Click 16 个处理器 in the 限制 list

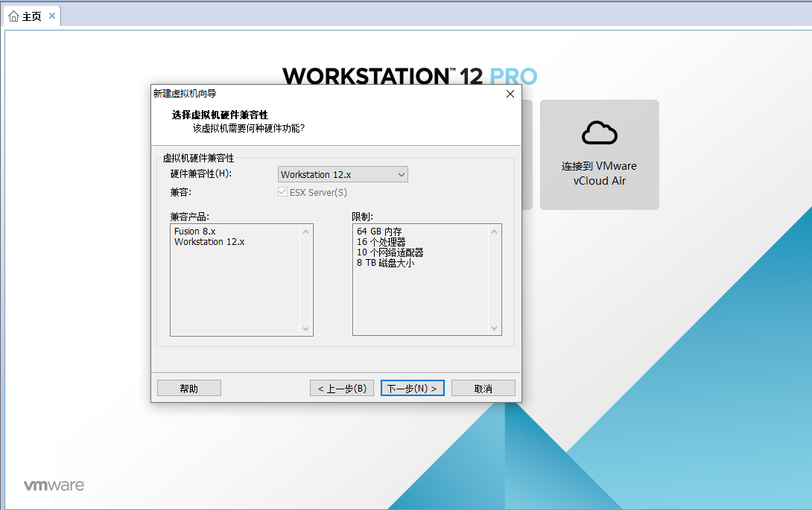[x=381, y=242]
